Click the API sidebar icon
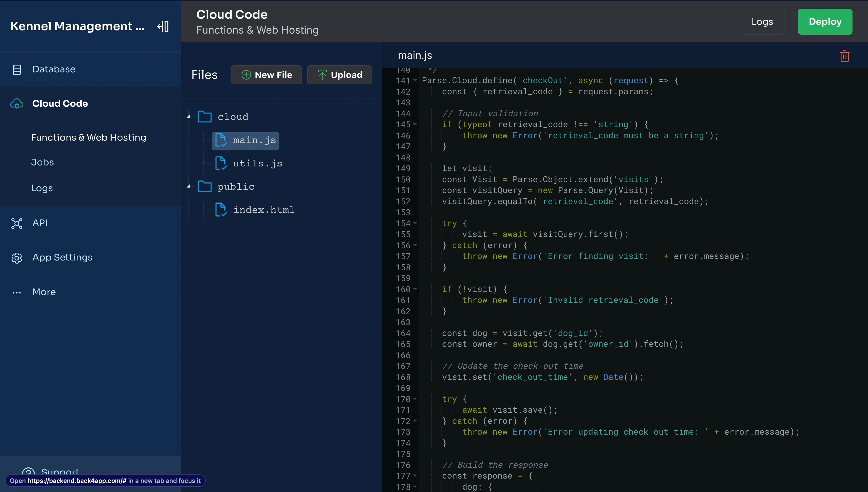The image size is (868, 492). [x=16, y=223]
